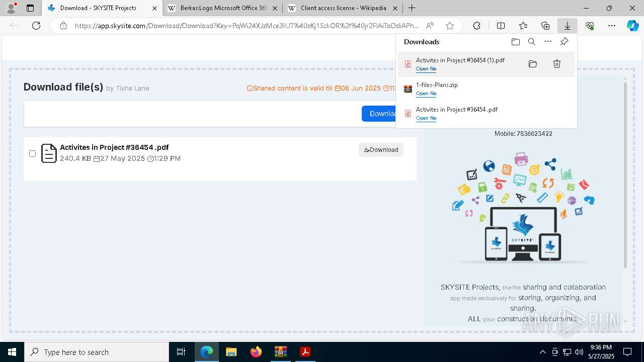The image size is (644, 362).
Task: Click document icon of Activites in Project file
Action: tap(49, 153)
